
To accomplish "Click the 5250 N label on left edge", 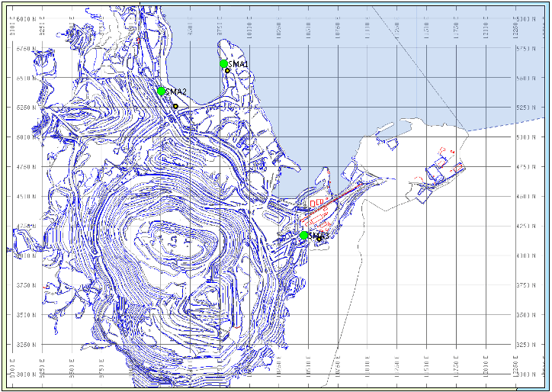I will pyautogui.click(x=26, y=108).
